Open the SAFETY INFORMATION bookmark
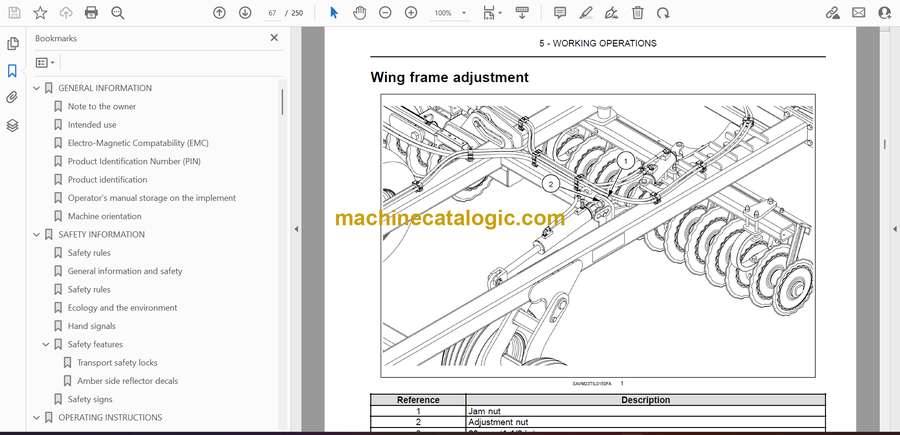Viewport: 900px width, 435px height. click(102, 235)
